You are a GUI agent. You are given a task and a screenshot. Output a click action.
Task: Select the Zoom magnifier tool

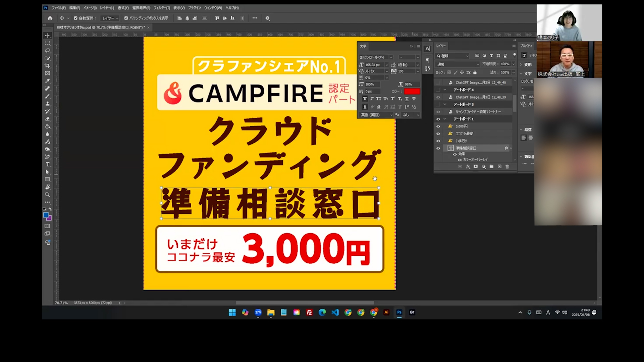point(47,195)
